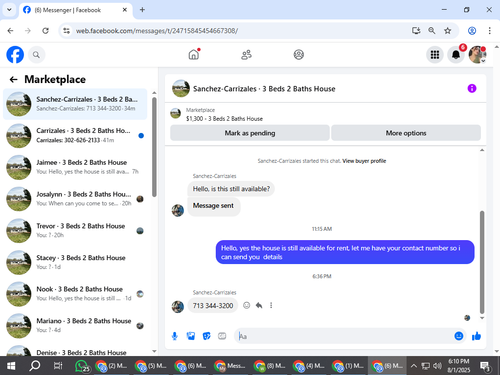Open WhatsApp from the taskbar
Viewport: 500px width, 375px height.
pyautogui.click(x=82, y=366)
